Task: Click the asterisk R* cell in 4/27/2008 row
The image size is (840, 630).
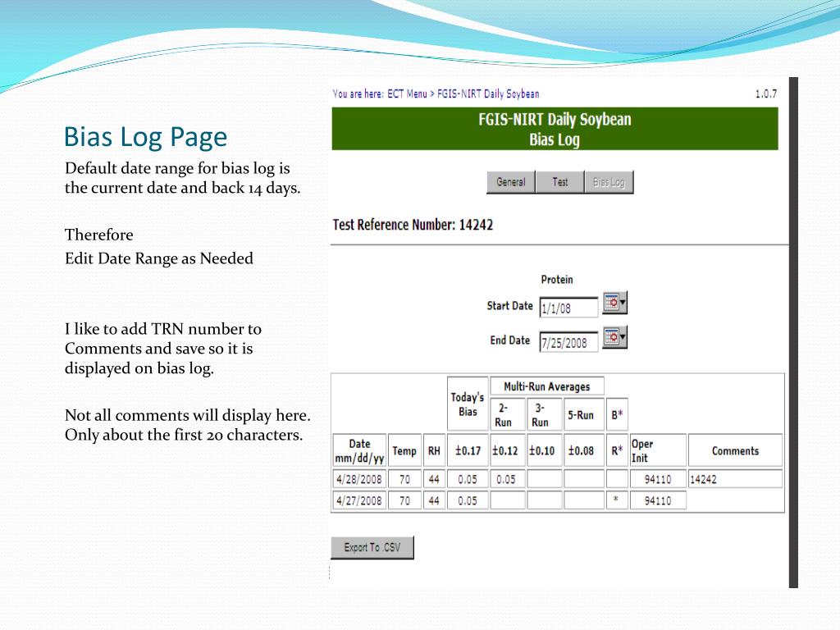Action: click(x=617, y=500)
